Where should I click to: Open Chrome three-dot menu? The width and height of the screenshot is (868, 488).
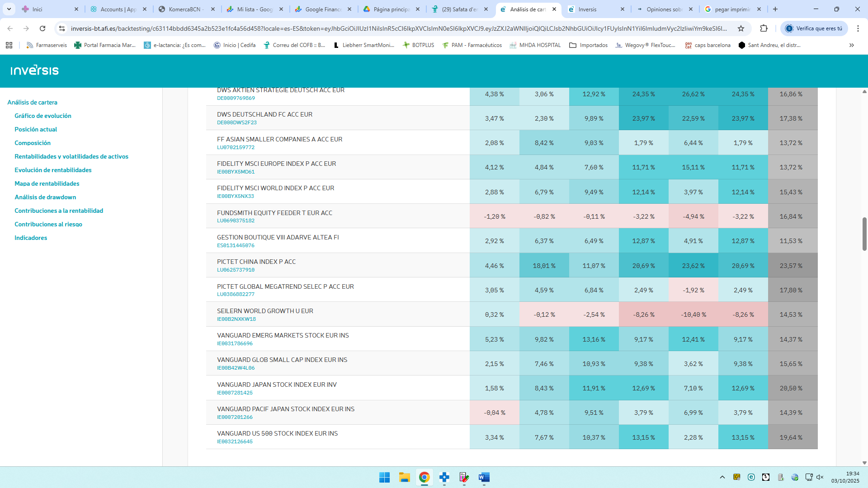pos(858,28)
